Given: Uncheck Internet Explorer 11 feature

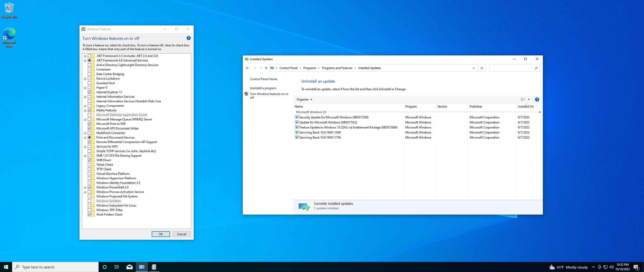Looking at the screenshot, I should (89, 92).
